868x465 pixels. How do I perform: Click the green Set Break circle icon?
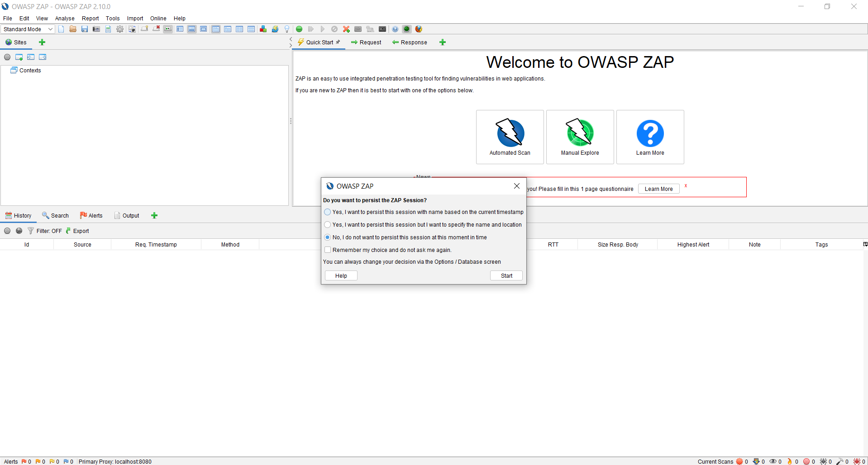click(x=299, y=29)
